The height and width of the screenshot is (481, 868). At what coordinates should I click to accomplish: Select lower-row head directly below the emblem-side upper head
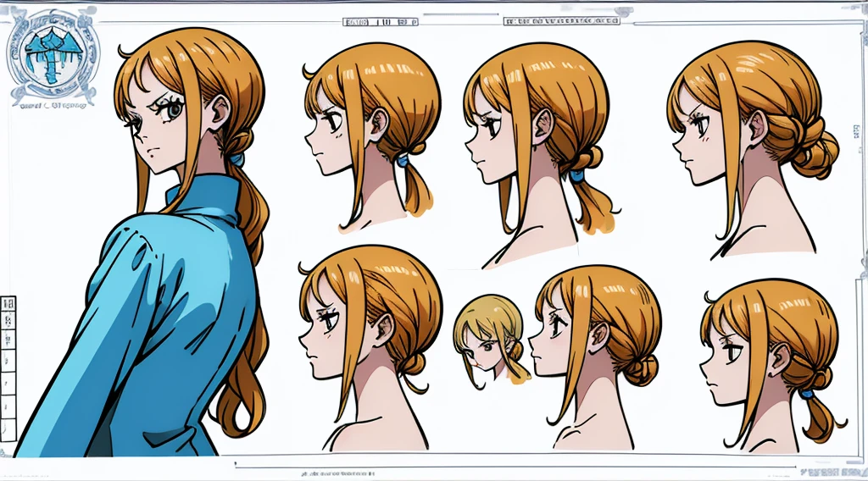coord(370,348)
